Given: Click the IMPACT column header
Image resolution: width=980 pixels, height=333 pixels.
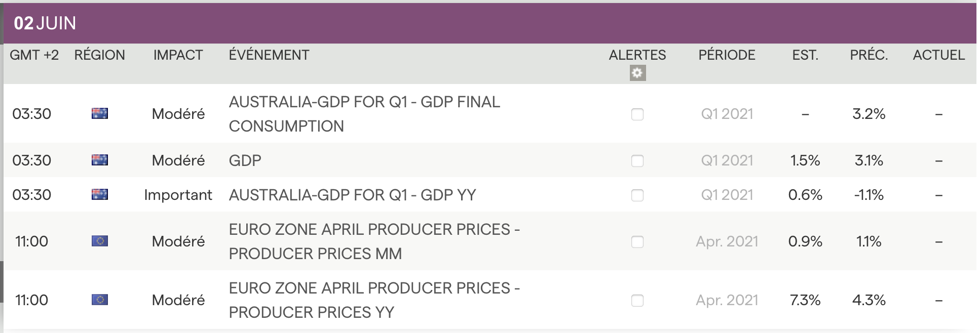Looking at the screenshot, I should 178,55.
